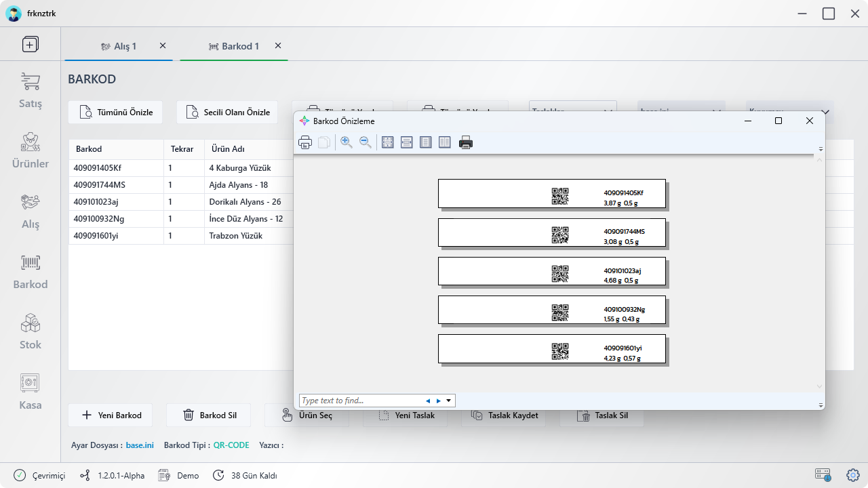
Task: Open the rightmost main toolbar dropdown chevron
Action: [x=825, y=112]
